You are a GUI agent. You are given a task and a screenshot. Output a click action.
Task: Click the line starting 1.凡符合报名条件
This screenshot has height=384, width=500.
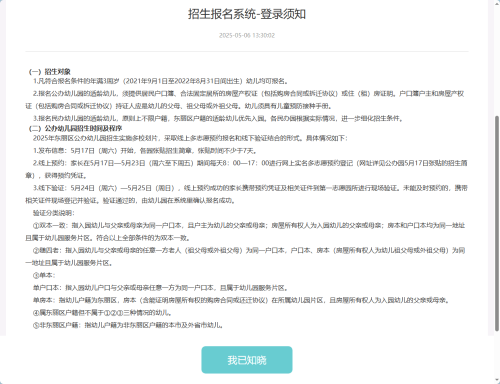[161, 81]
